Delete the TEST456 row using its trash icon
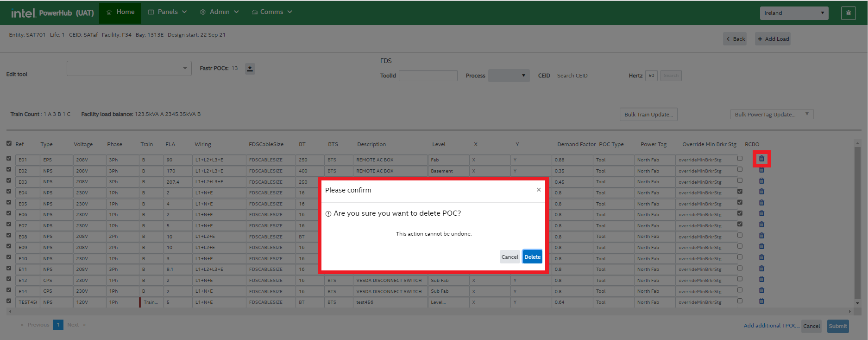Screen dimensions: 868x340 [761, 302]
